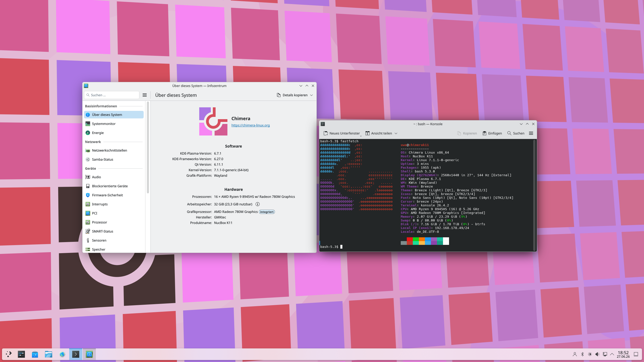Image resolution: width=644 pixels, height=362 pixels.
Task: Open the Bluetooth tray icon
Action: tap(582, 354)
